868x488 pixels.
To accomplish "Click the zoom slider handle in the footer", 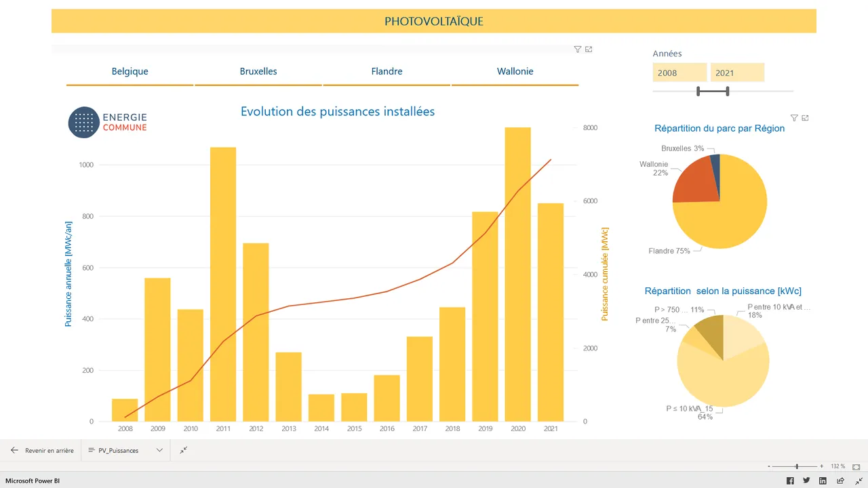I will pos(797,466).
